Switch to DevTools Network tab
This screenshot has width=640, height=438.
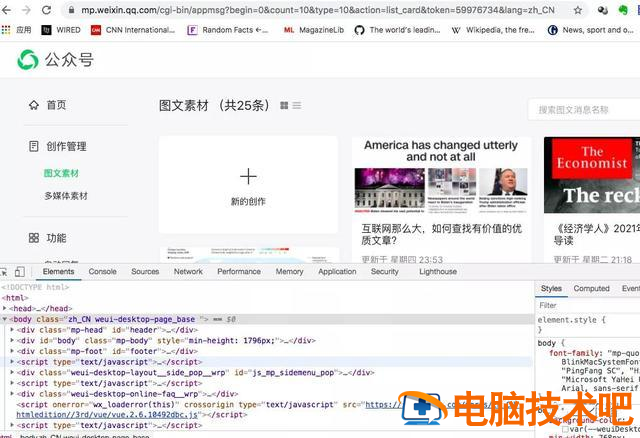tap(188, 271)
